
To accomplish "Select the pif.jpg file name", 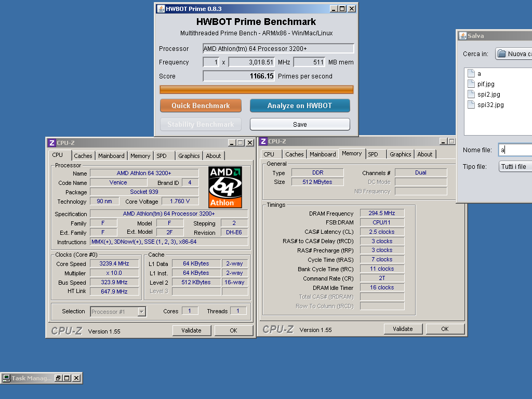I will click(x=486, y=84).
